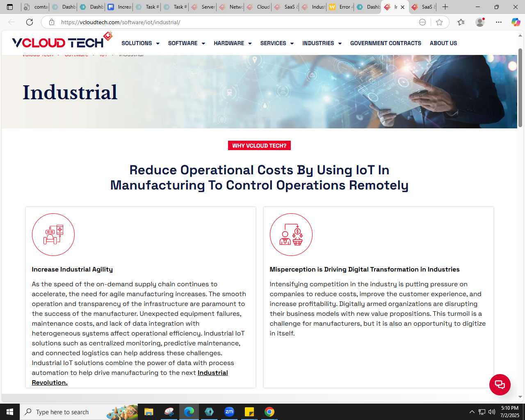The width and height of the screenshot is (525, 420).
Task: Refresh the page in browser toolbar
Action: pyautogui.click(x=30, y=22)
